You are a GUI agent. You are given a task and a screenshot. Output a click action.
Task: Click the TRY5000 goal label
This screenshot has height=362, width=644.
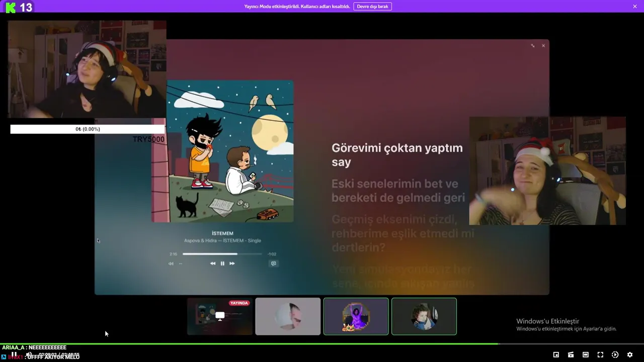pos(148,139)
